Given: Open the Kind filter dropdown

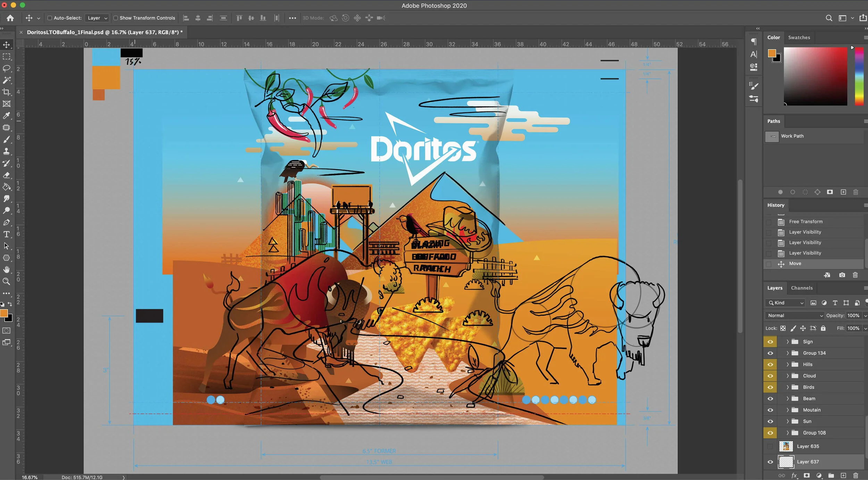Looking at the screenshot, I should pyautogui.click(x=785, y=303).
